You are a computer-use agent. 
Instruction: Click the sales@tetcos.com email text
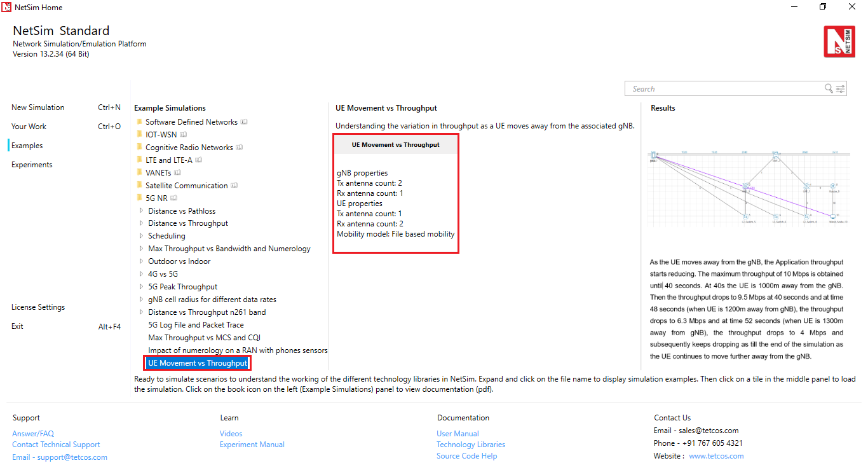coord(709,431)
